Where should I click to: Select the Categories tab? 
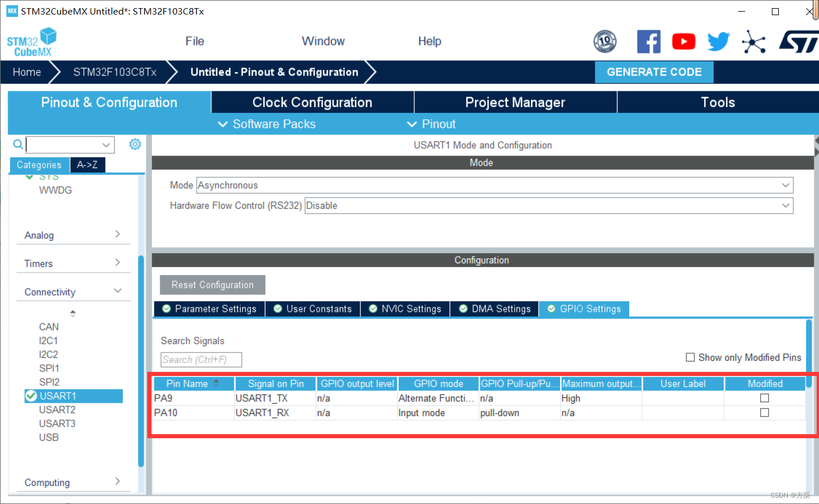(39, 165)
